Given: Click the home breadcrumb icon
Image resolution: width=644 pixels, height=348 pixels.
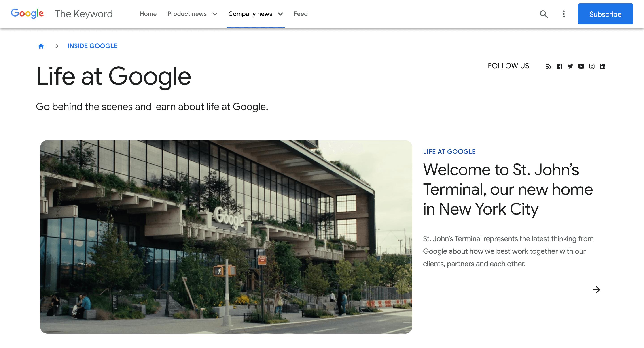Looking at the screenshot, I should tap(41, 46).
